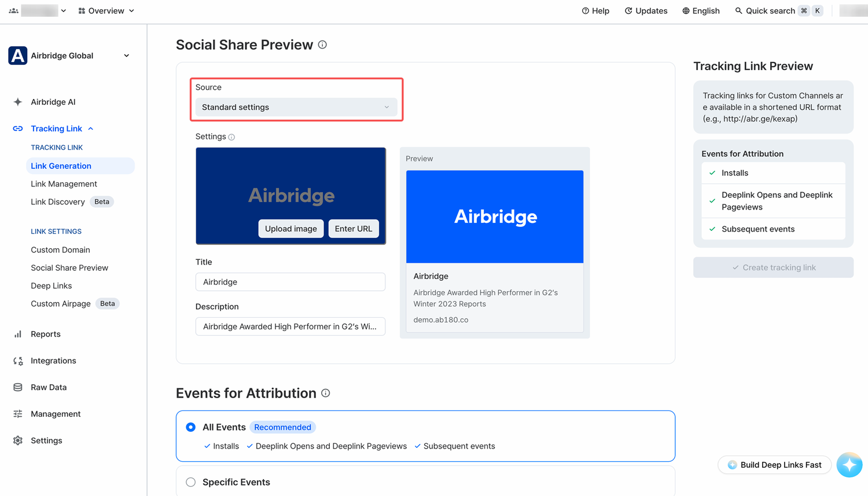
Task: Open Quick search box
Action: pos(779,11)
